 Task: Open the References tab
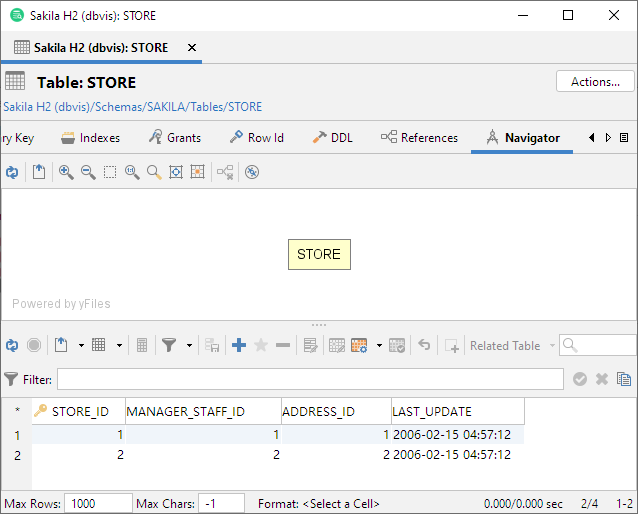click(x=419, y=138)
